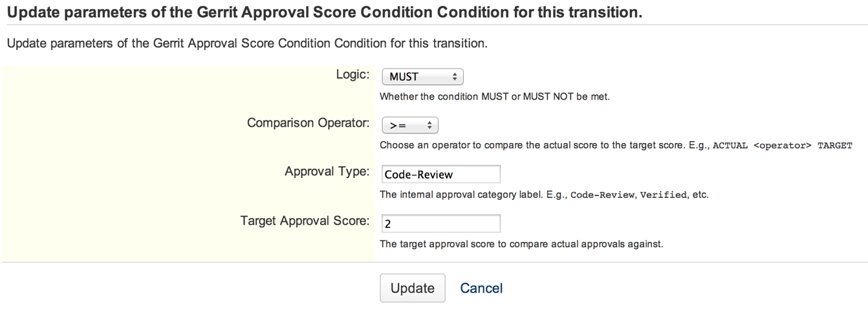The height and width of the screenshot is (321, 868).
Task: Click the "Logic:" field label
Action: click(353, 74)
